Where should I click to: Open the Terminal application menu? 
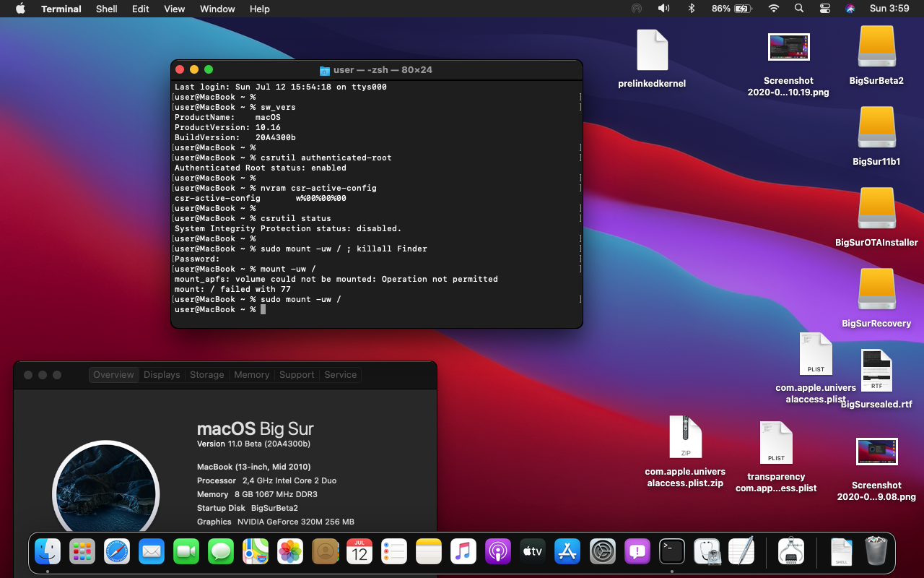click(x=61, y=9)
